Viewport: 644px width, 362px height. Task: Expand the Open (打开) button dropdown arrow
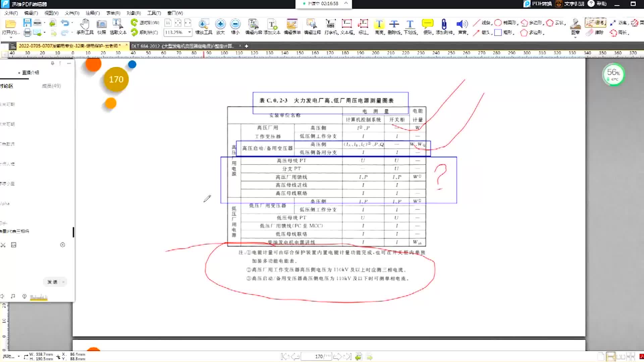click(11, 37)
